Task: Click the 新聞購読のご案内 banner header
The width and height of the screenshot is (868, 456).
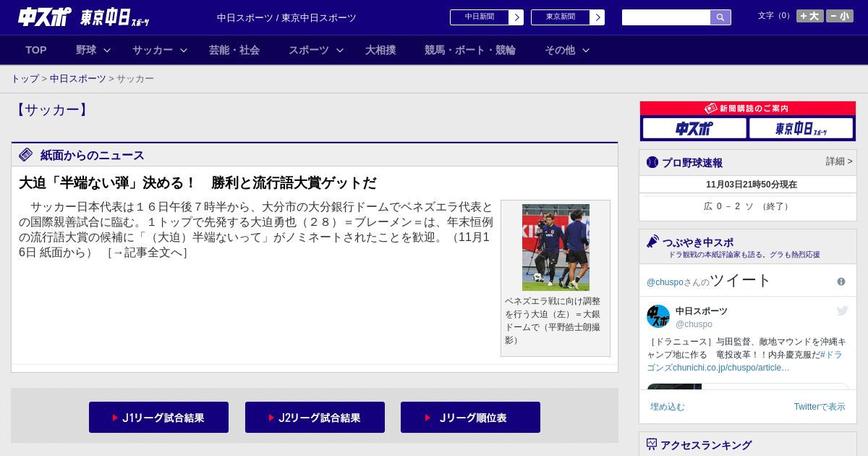Action: [747, 109]
